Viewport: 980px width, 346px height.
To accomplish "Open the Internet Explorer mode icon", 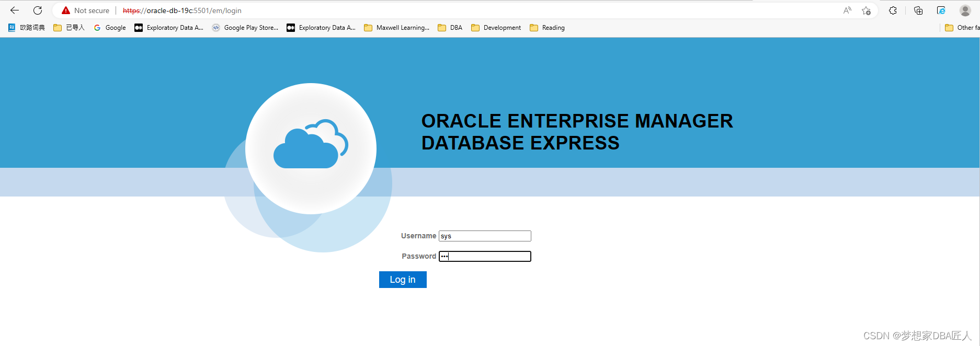I will [941, 10].
